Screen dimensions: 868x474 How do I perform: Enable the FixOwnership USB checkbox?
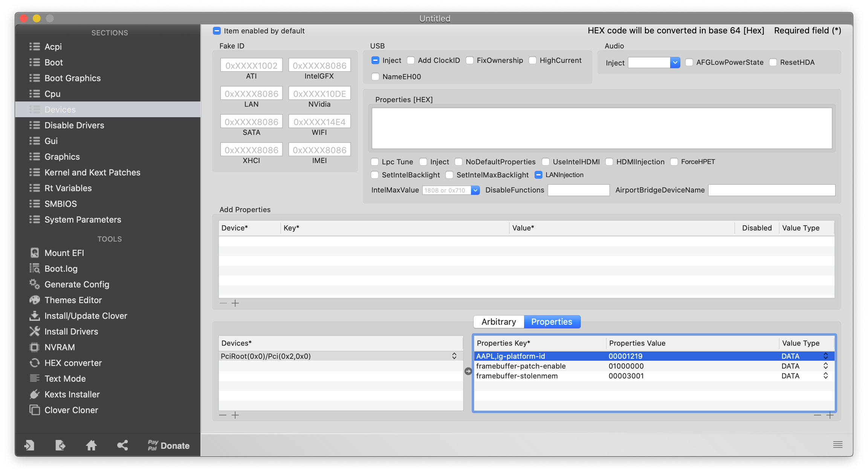point(469,60)
